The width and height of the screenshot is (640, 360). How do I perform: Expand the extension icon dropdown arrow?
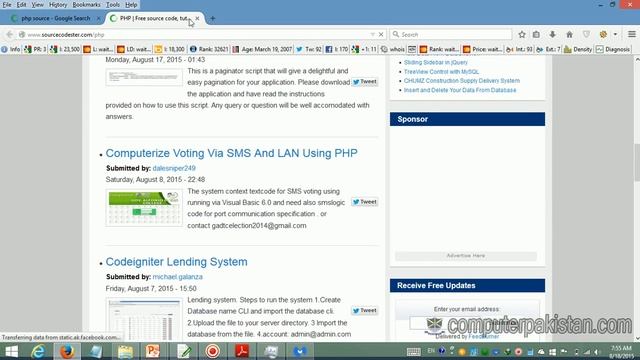(x=615, y=35)
